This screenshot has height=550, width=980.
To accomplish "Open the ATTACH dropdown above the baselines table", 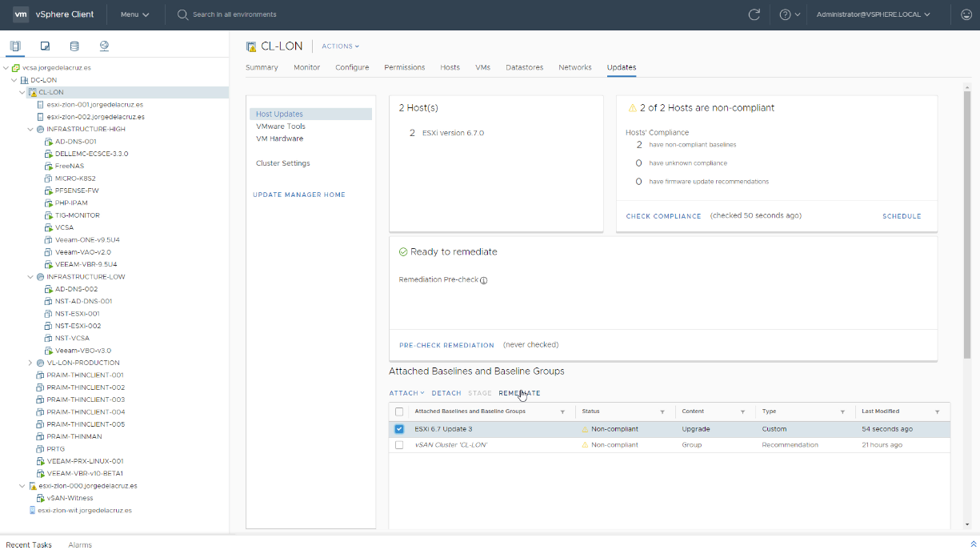I will pos(406,393).
